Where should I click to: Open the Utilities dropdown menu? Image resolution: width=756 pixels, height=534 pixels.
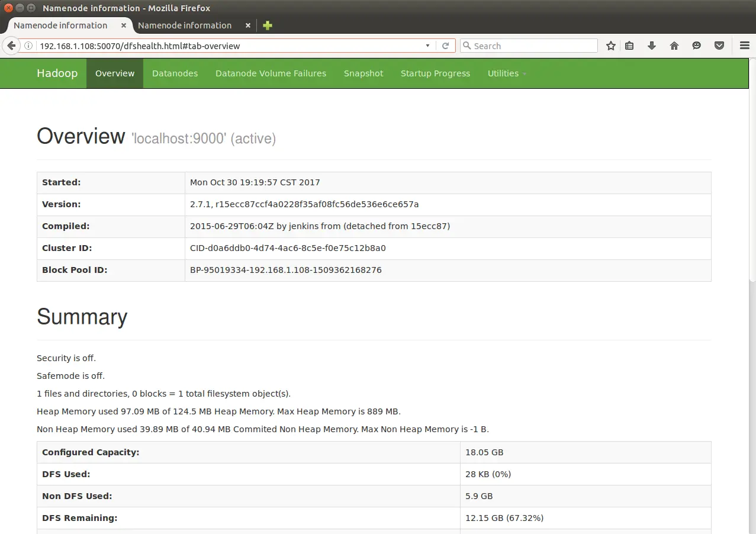click(x=507, y=73)
